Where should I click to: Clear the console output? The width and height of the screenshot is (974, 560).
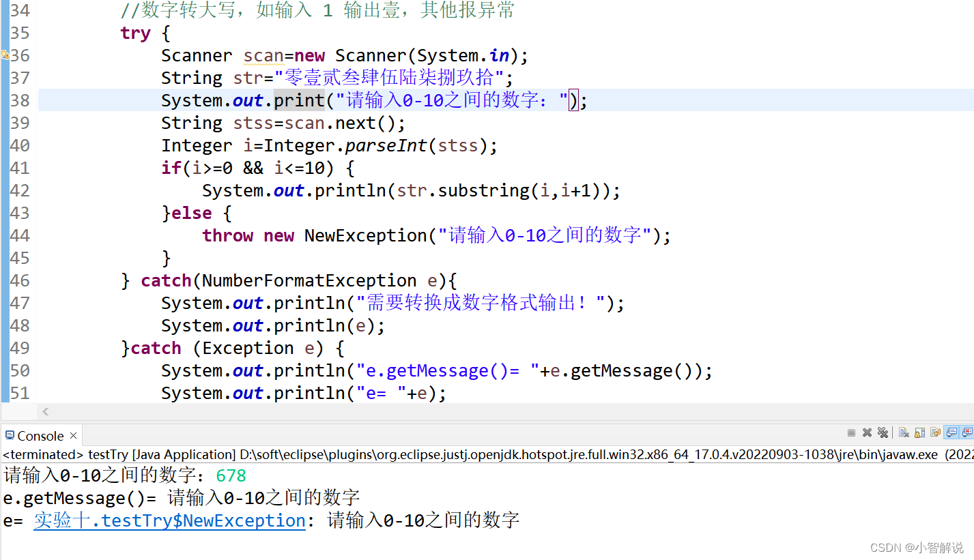(x=904, y=432)
